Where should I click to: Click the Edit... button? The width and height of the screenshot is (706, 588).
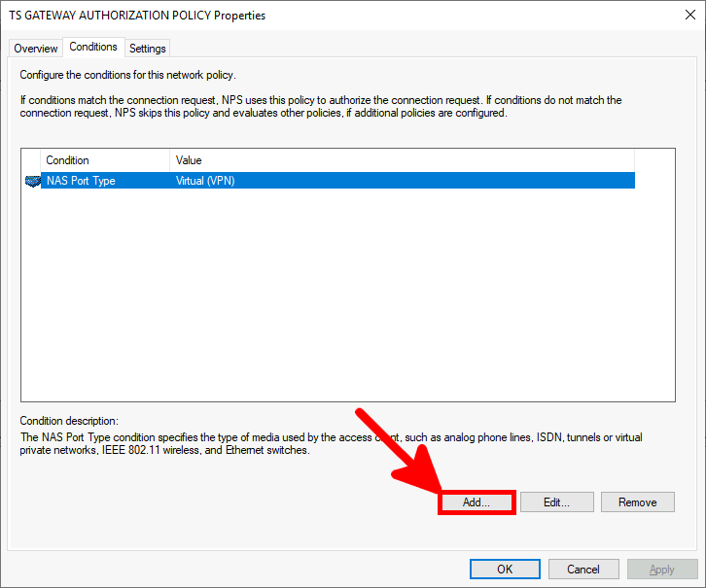[556, 502]
